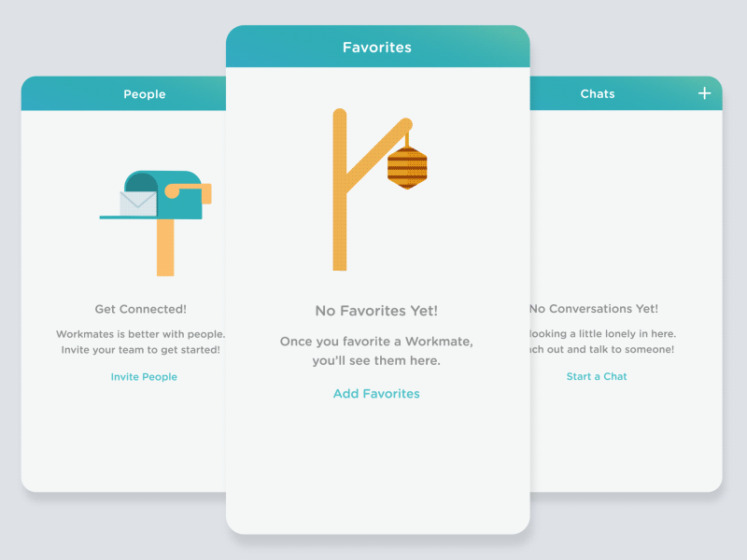Click the rope above the beehive

pyautogui.click(x=407, y=138)
